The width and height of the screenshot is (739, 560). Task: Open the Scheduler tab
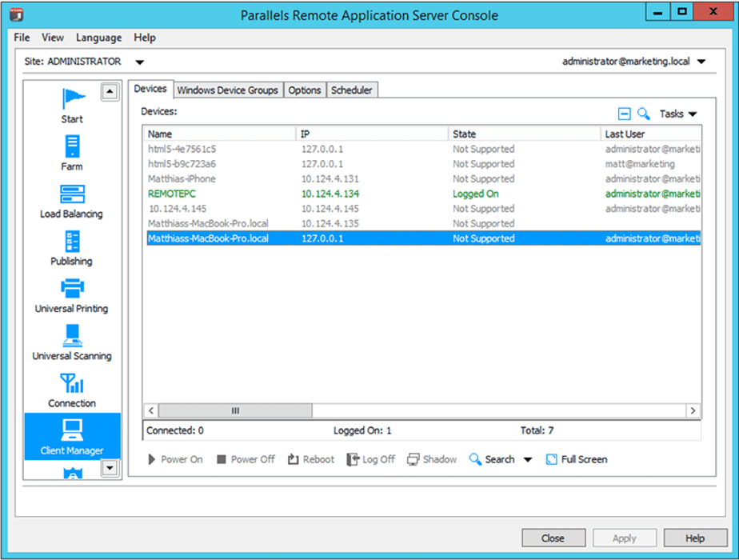(x=351, y=90)
